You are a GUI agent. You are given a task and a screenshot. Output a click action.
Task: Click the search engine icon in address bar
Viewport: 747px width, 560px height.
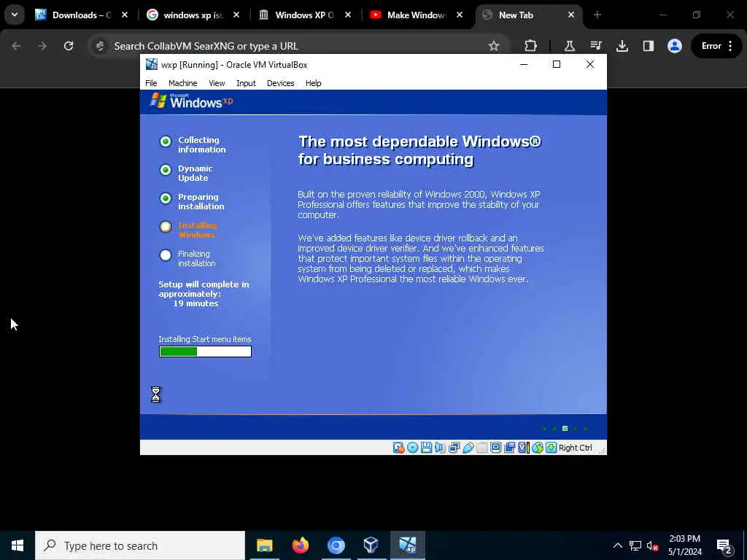coord(100,46)
